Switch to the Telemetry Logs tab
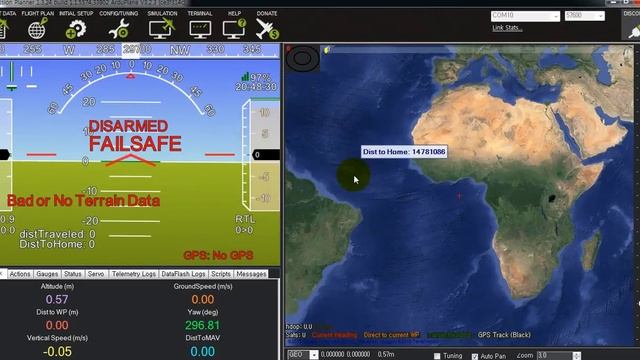 134,274
